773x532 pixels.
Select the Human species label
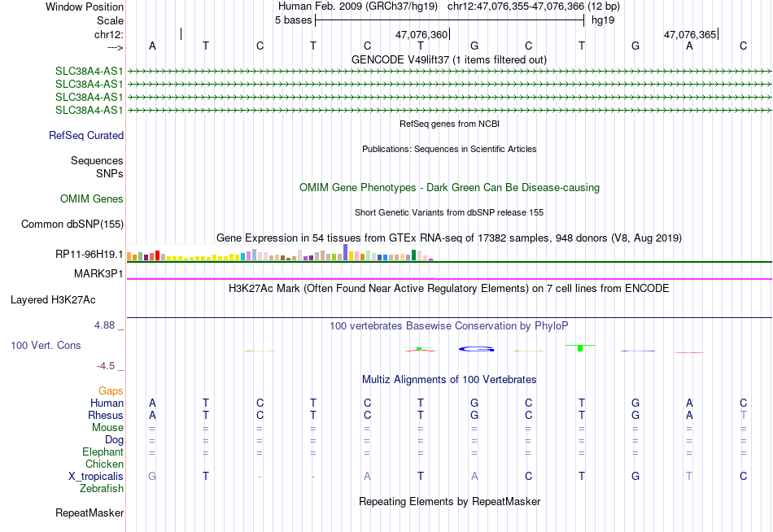click(107, 403)
